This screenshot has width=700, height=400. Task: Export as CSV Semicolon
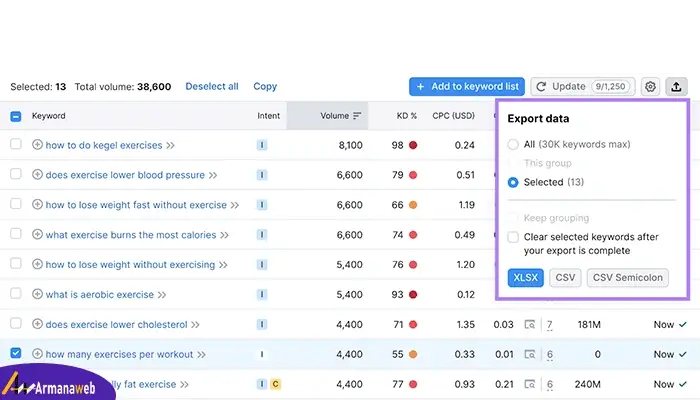628,278
